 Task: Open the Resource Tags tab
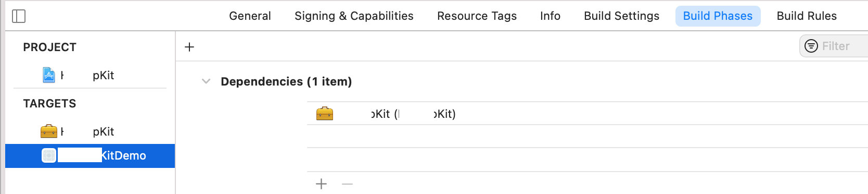click(x=477, y=16)
